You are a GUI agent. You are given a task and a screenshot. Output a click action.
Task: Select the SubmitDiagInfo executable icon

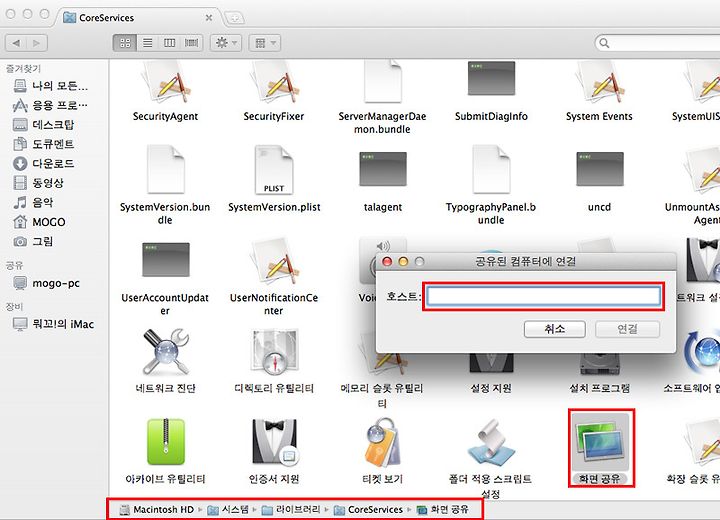pos(491,79)
